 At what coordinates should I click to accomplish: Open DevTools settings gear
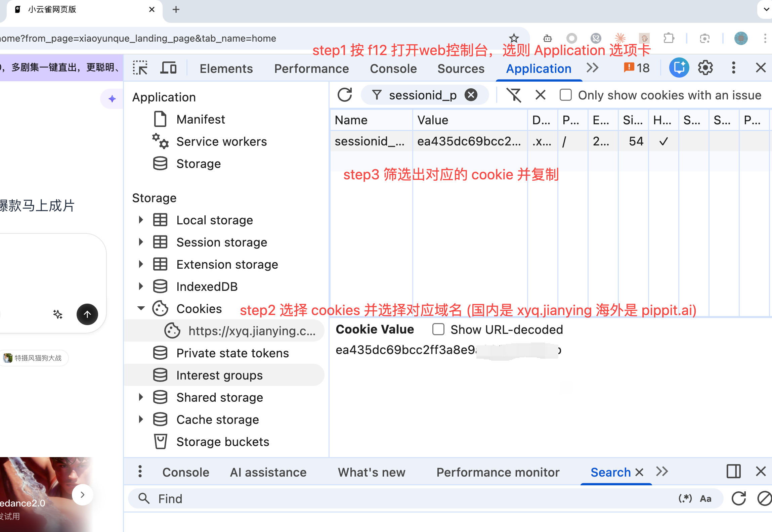pyautogui.click(x=705, y=68)
